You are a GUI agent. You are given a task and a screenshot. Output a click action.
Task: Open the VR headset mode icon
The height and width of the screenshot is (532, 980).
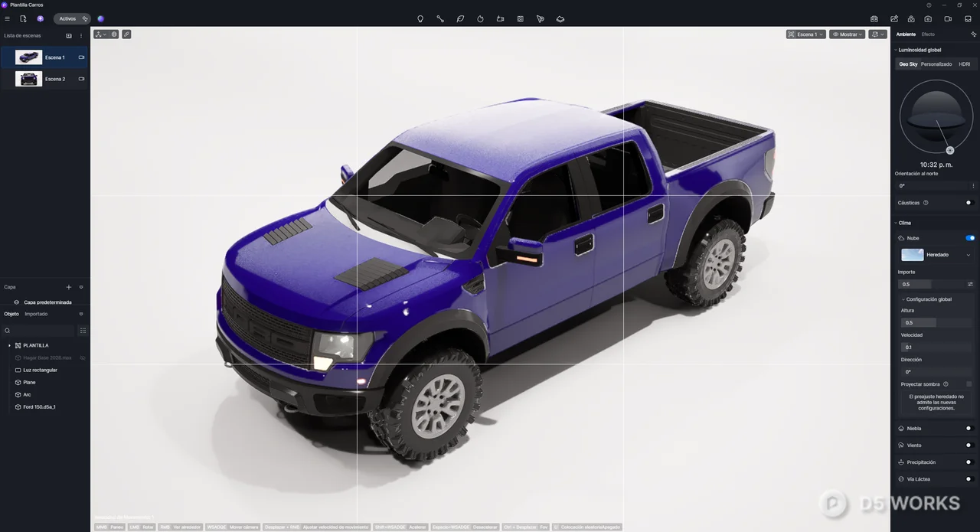click(x=874, y=18)
